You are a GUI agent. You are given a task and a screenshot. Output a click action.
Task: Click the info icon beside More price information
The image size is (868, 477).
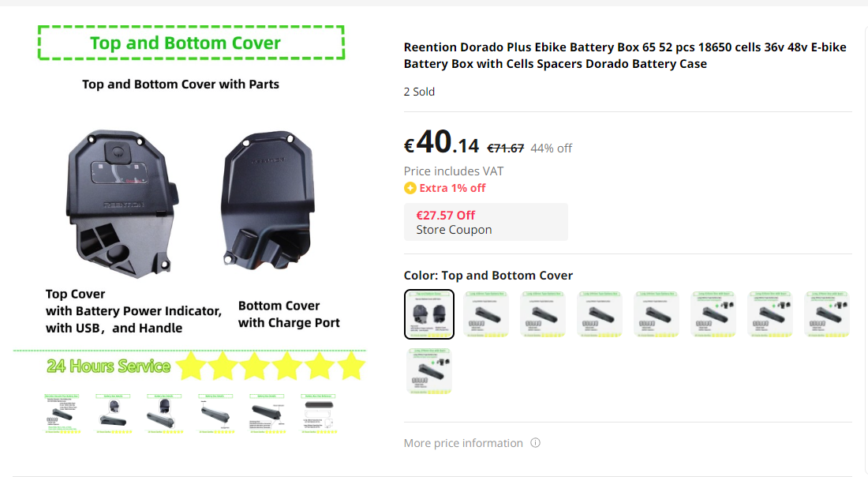535,443
